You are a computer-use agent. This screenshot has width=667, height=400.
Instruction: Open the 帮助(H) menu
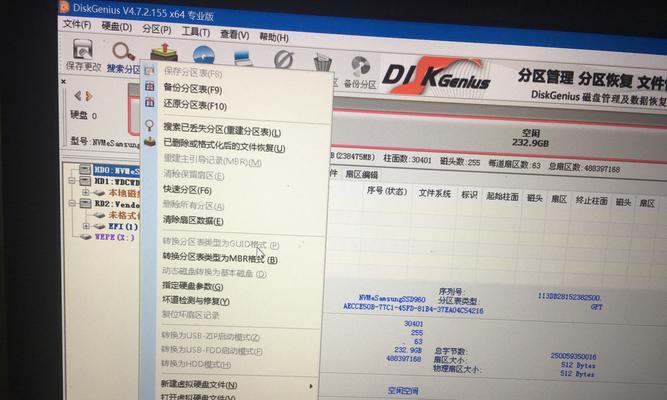(x=274, y=37)
